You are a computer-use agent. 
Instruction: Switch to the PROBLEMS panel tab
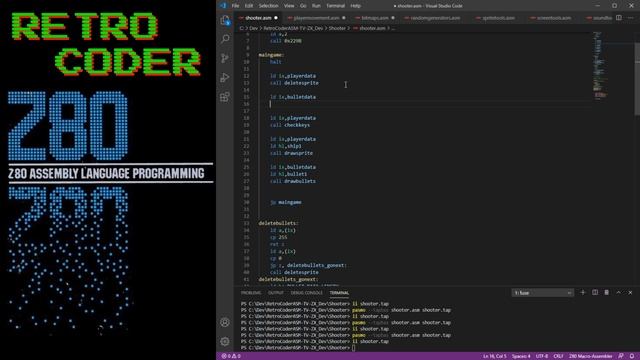251,293
